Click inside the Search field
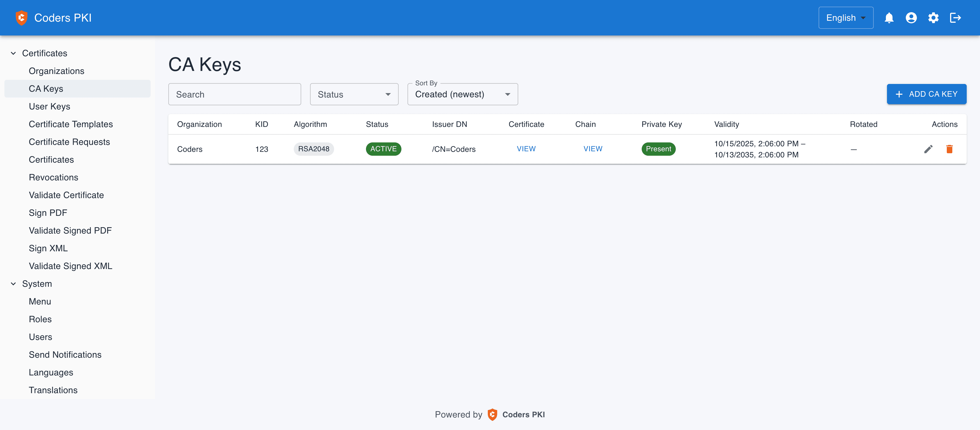The height and width of the screenshot is (430, 980). [234, 94]
